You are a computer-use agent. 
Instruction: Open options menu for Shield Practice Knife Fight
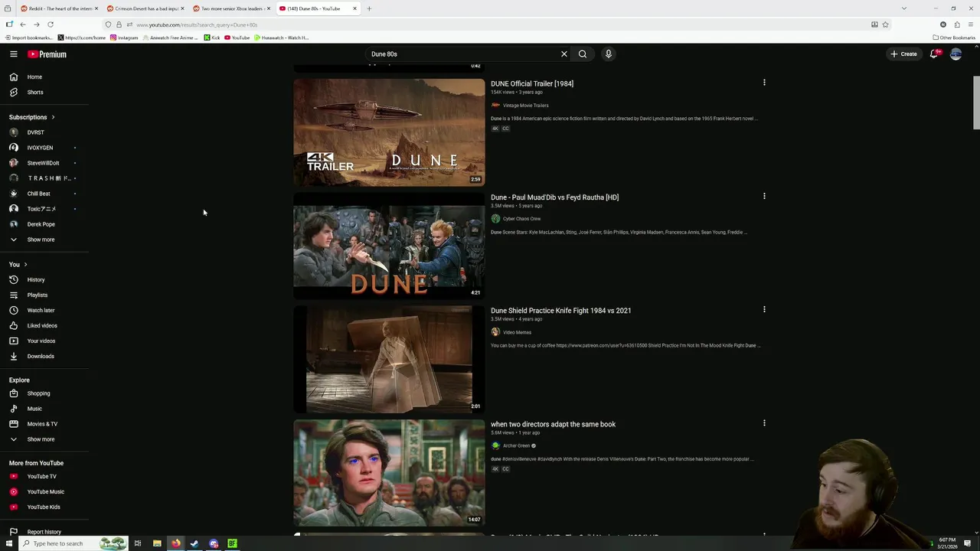pos(764,310)
